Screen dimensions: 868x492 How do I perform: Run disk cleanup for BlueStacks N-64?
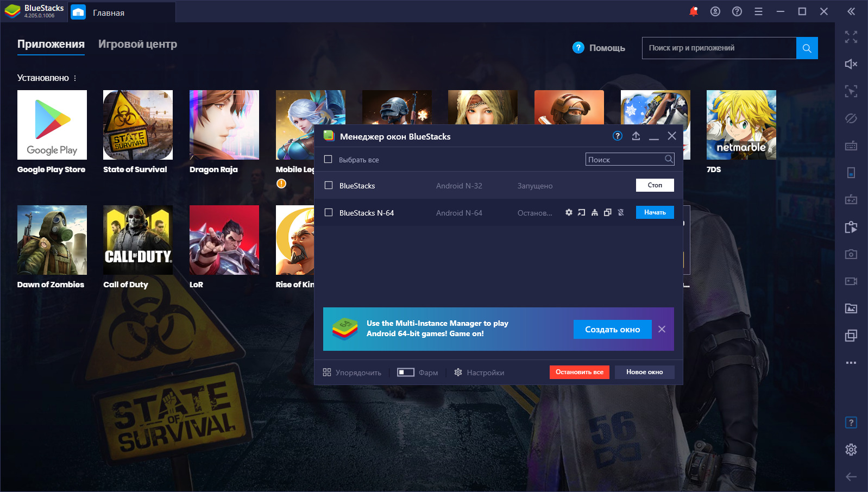[595, 212]
